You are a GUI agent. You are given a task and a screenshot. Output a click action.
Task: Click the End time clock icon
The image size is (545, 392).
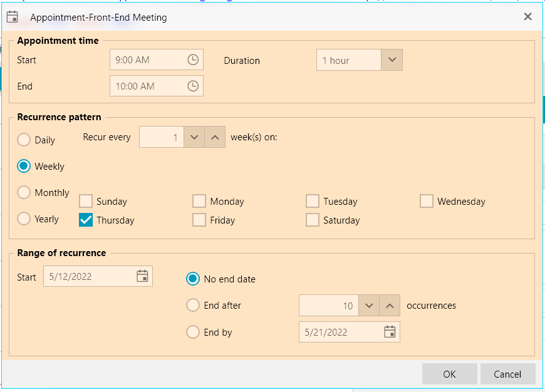193,86
